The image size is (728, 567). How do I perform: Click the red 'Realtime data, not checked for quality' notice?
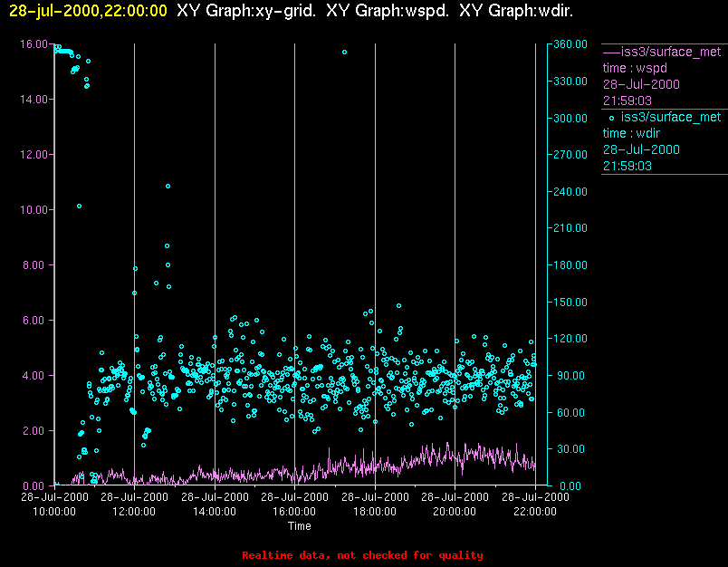tap(362, 555)
